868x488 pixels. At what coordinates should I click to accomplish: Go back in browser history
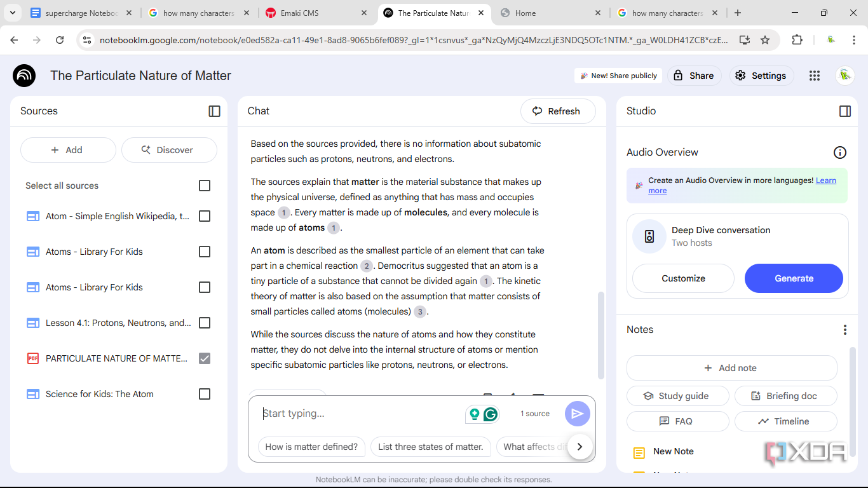[14, 40]
